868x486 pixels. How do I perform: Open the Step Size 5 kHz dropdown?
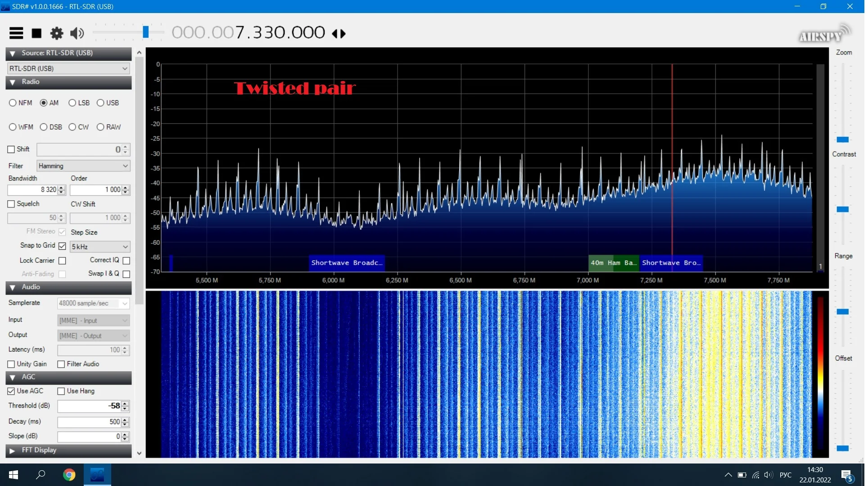coord(100,247)
